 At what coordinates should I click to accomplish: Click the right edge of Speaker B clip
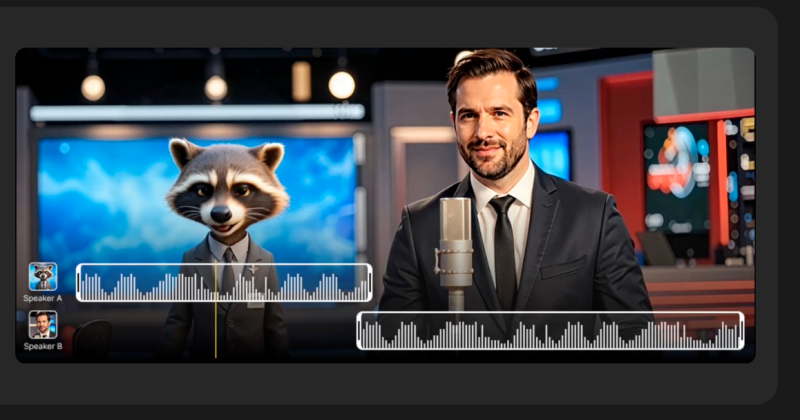pyautogui.click(x=742, y=331)
